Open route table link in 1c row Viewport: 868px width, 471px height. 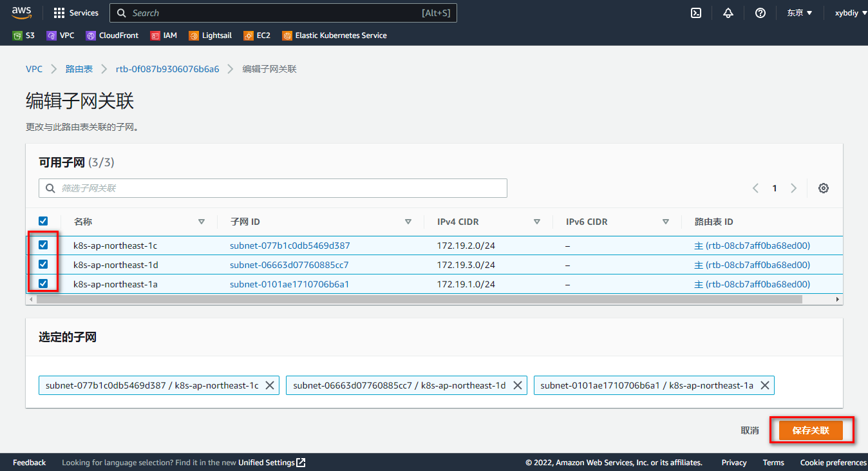752,245
